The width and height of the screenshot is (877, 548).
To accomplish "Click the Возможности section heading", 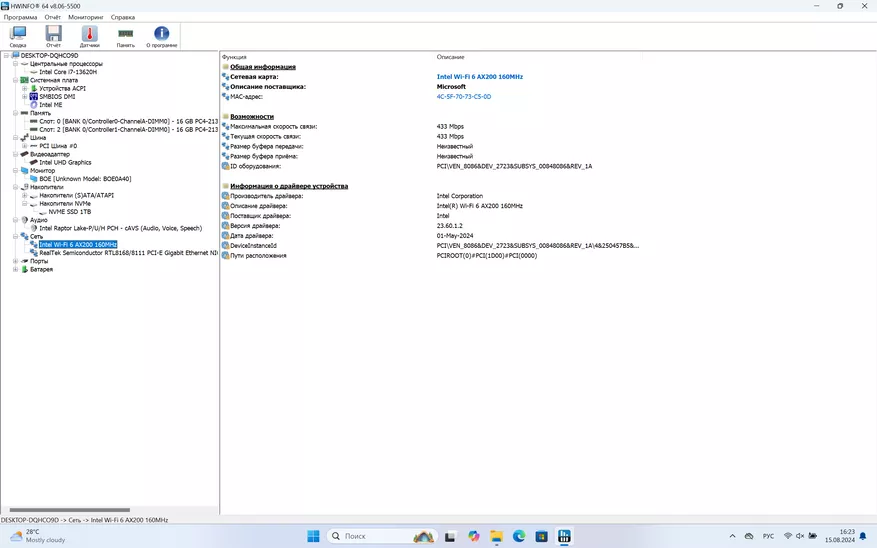I will [x=252, y=116].
